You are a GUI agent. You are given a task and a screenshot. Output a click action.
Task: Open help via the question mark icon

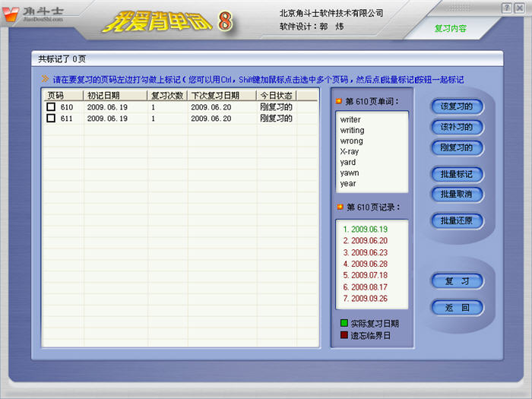pos(506,8)
